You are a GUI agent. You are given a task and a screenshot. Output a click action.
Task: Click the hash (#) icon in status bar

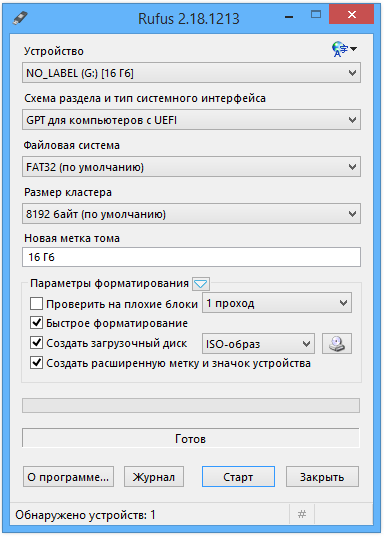(302, 514)
